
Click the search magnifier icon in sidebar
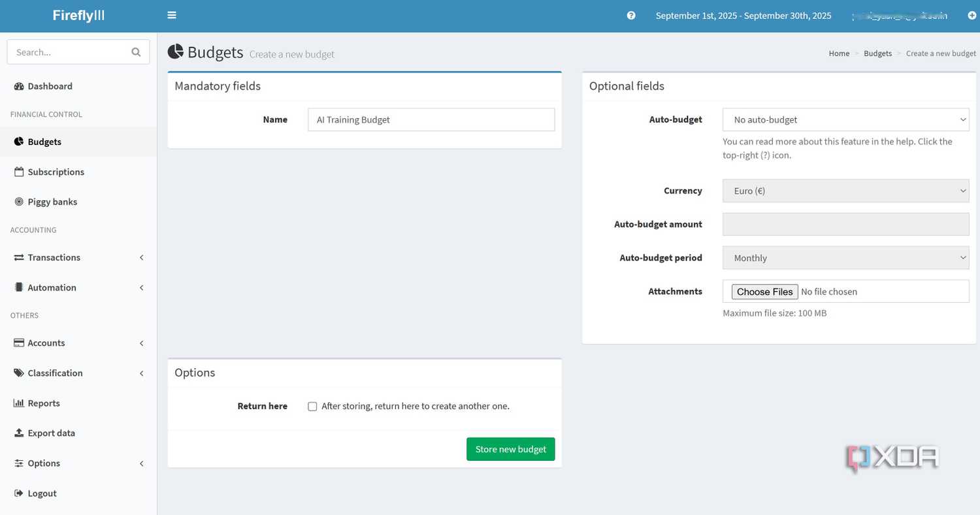point(136,52)
